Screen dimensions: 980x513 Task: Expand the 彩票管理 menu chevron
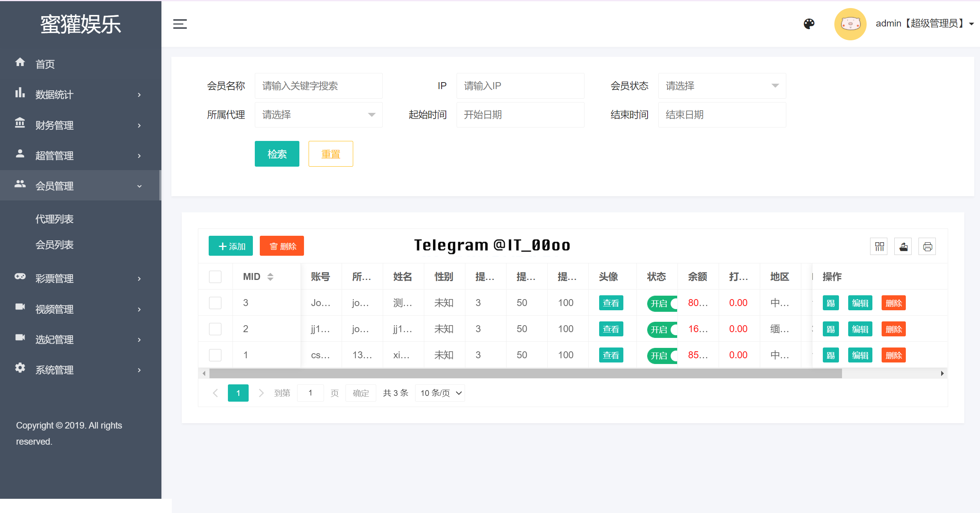coord(139,279)
